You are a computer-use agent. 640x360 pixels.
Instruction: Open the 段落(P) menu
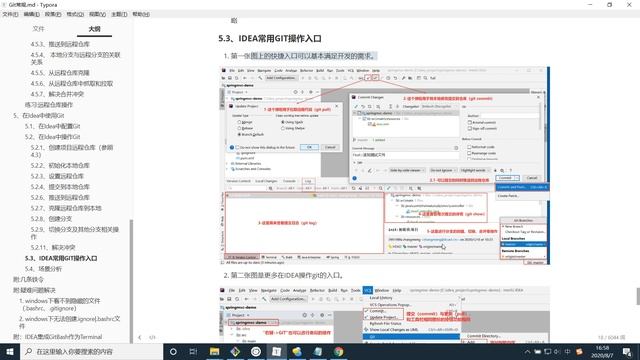53,14
